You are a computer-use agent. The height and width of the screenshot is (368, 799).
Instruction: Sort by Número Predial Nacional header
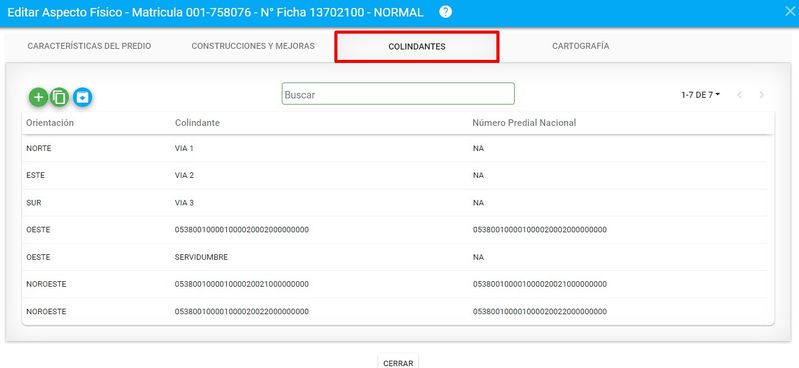tap(524, 123)
